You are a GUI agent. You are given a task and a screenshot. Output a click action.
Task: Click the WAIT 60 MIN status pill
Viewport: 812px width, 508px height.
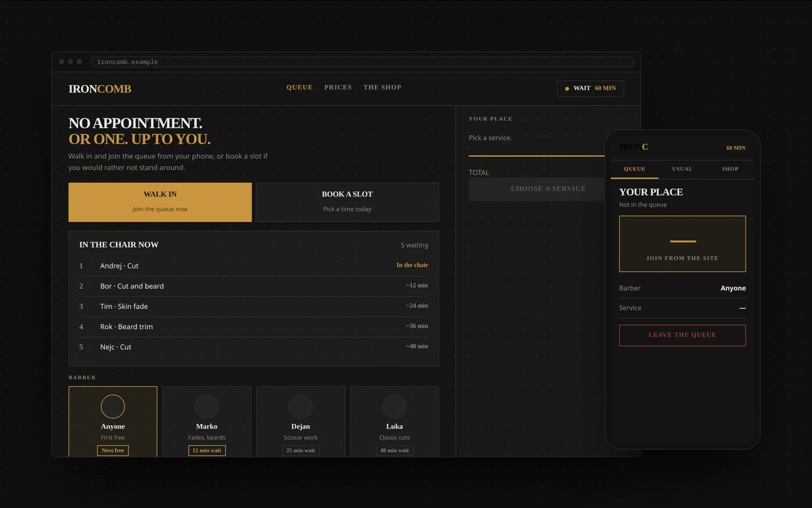[x=590, y=88]
